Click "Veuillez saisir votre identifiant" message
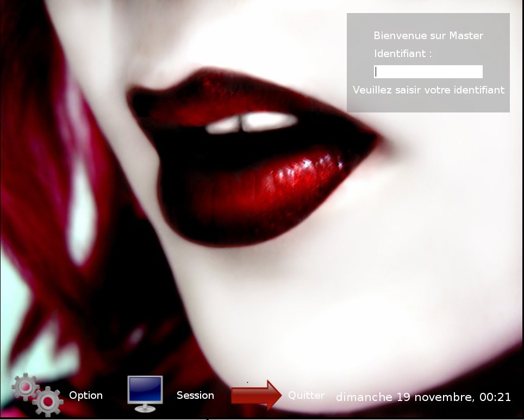Screen dimensions: 524x420 [x=428, y=90]
